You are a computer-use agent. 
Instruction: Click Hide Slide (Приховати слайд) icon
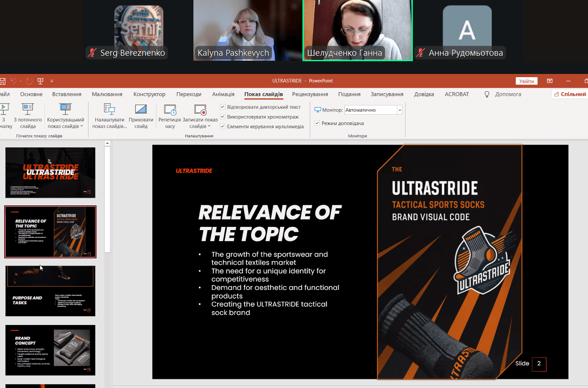pyautogui.click(x=141, y=109)
